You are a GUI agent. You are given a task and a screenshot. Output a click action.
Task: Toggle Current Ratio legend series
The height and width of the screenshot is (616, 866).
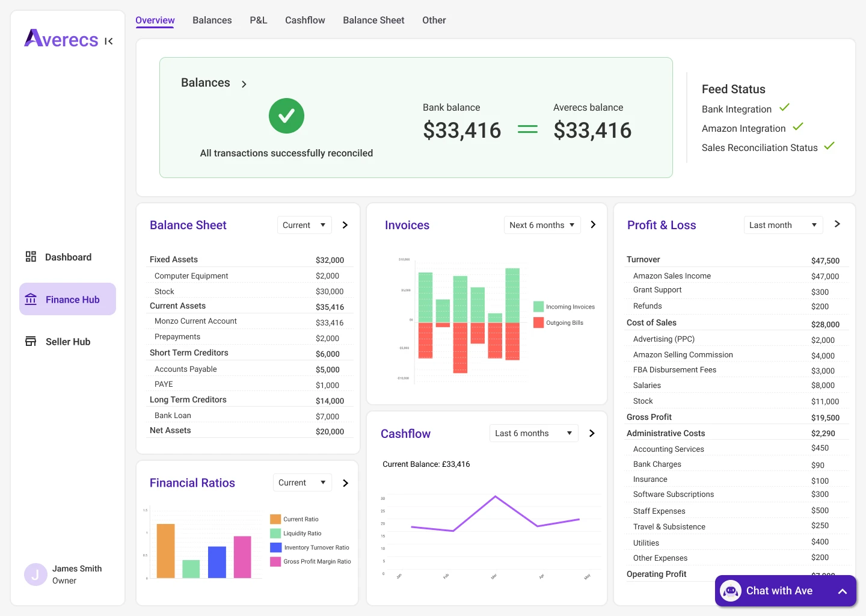pos(275,519)
